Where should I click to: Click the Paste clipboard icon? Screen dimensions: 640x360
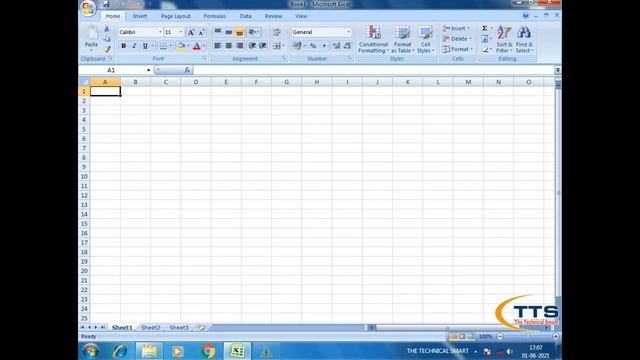pyautogui.click(x=91, y=33)
